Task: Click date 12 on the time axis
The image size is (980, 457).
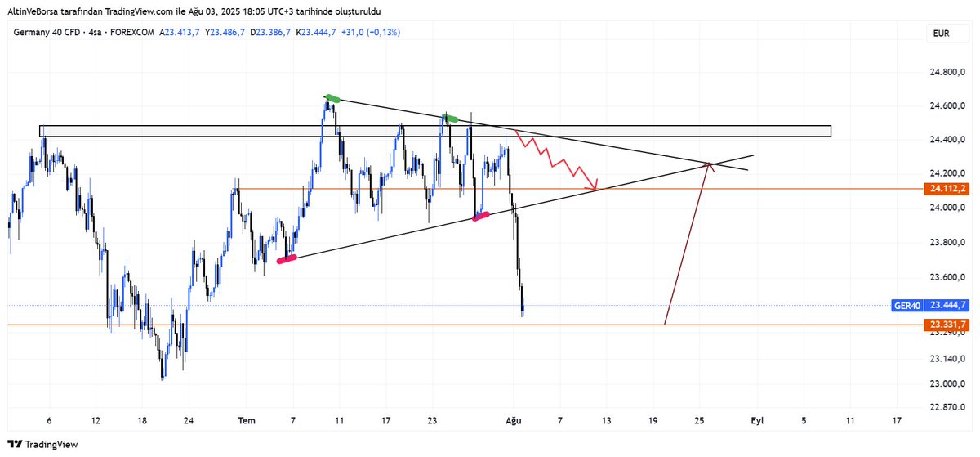Action: [96, 421]
